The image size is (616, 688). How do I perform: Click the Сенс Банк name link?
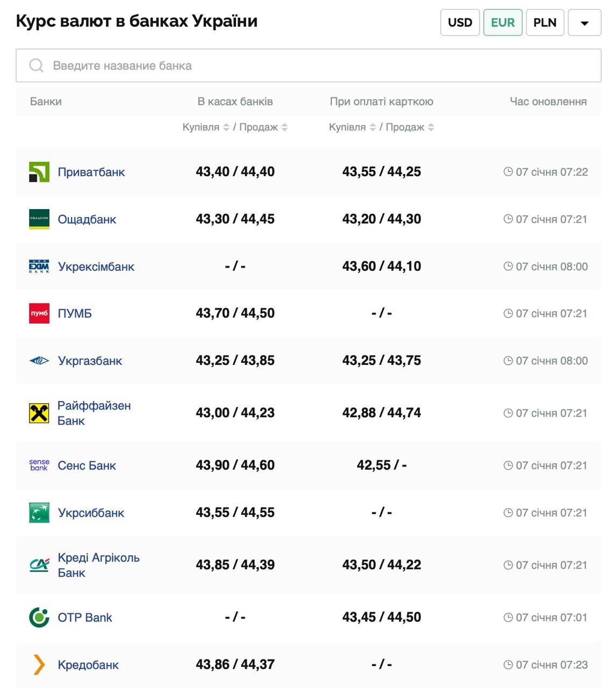pyautogui.click(x=87, y=465)
